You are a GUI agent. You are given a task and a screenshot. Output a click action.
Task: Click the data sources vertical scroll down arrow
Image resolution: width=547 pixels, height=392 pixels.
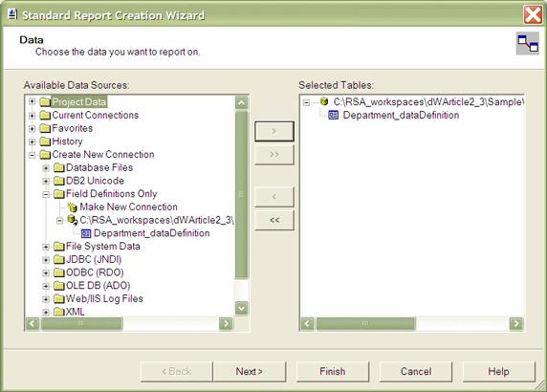tap(241, 308)
